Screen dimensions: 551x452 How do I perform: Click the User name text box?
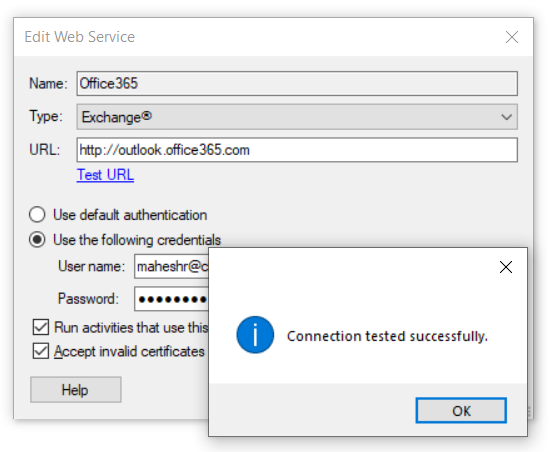click(171, 267)
